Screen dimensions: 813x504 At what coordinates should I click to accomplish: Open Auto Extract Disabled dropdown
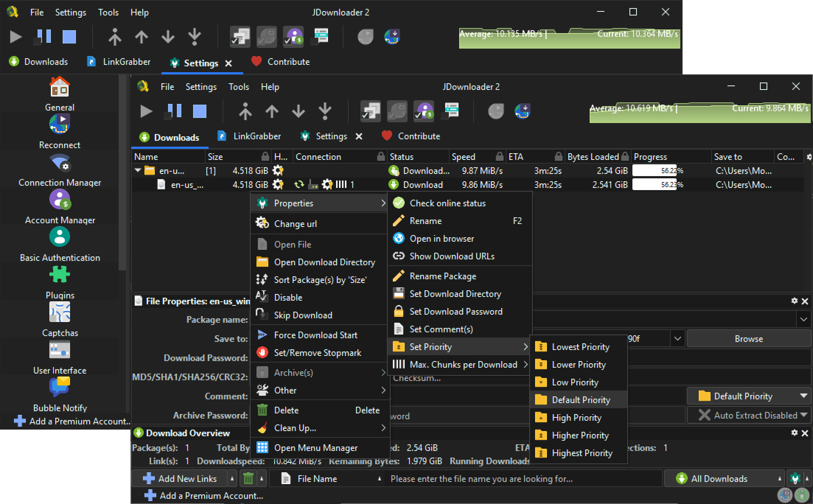749,415
